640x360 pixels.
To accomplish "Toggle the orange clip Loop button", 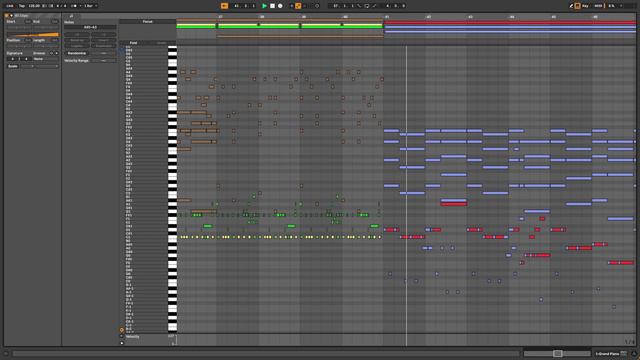I will (33, 35).
